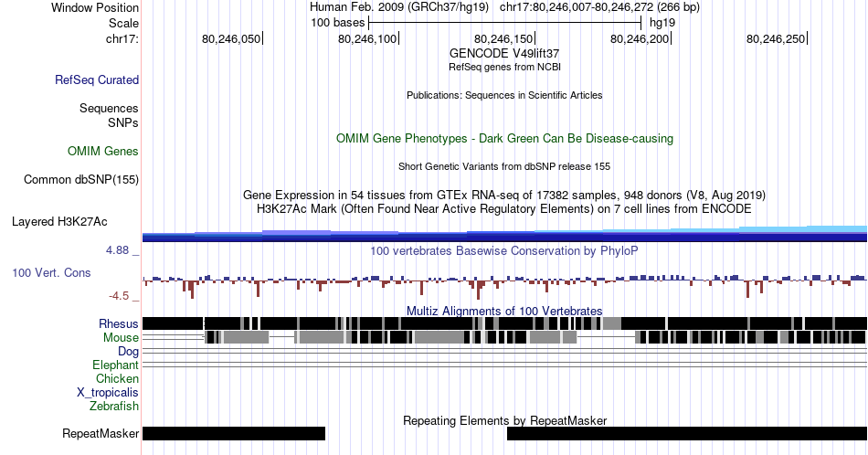The image size is (868, 455).
Task: Click the chr17:80,246,007-80,246,272 position text
Action: [x=599, y=7]
